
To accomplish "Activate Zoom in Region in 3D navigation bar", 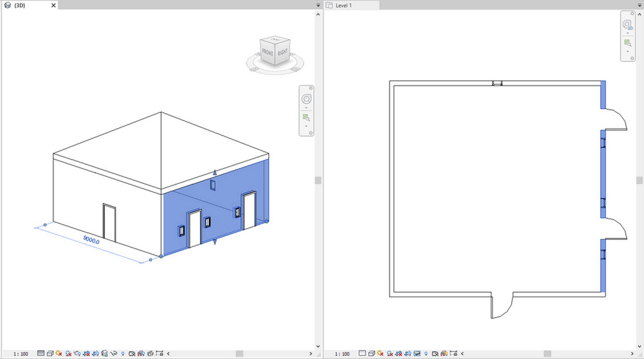I will coord(306,118).
